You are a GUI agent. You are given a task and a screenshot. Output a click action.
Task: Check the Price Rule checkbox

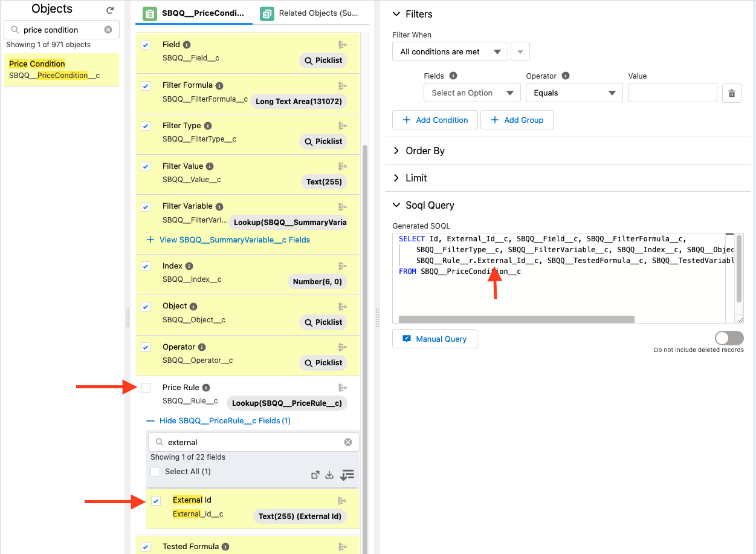[146, 388]
